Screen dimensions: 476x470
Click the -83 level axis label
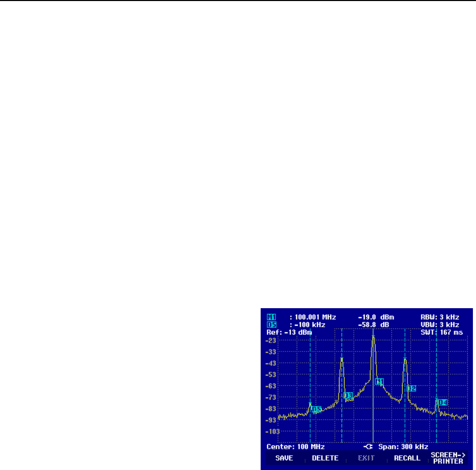click(271, 409)
